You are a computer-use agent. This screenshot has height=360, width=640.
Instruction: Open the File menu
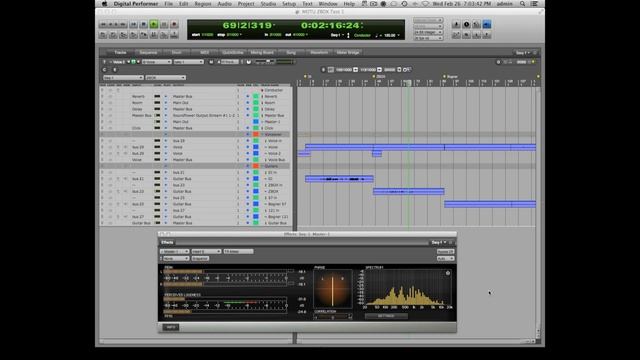coord(169,4)
